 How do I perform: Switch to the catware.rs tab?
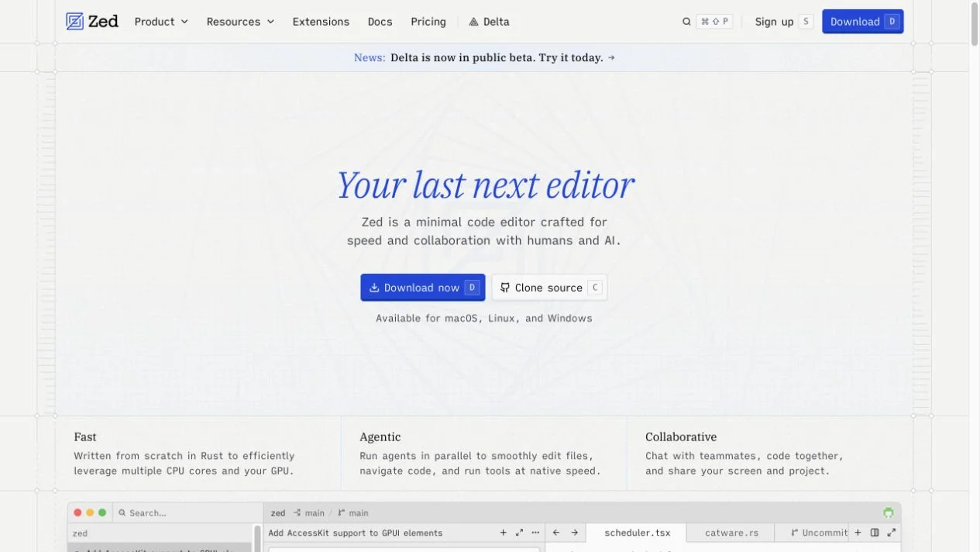[731, 533]
